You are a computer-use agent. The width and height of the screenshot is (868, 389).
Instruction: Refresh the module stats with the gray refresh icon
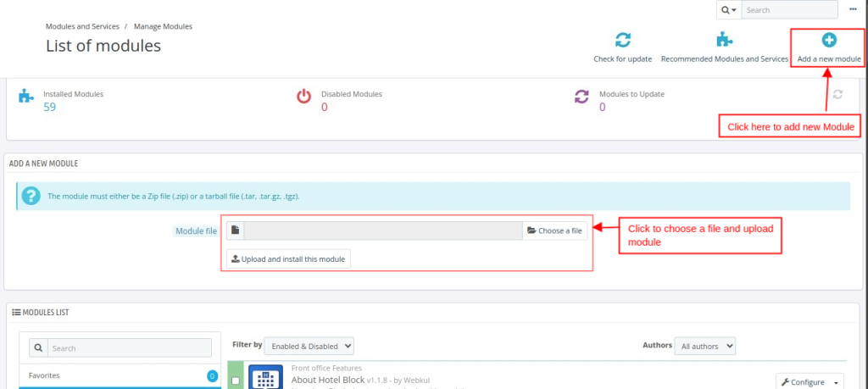point(837,95)
